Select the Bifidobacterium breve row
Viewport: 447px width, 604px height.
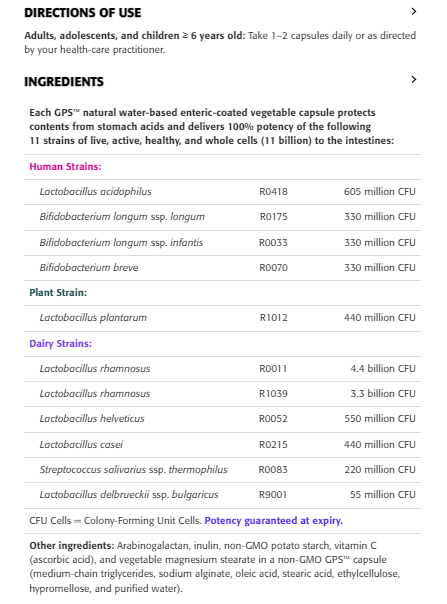[222, 268]
